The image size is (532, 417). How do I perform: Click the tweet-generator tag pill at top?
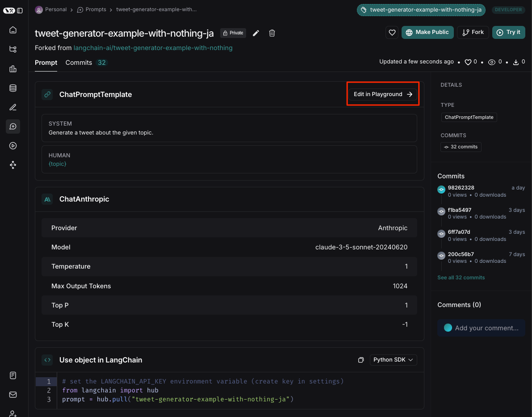pos(421,10)
